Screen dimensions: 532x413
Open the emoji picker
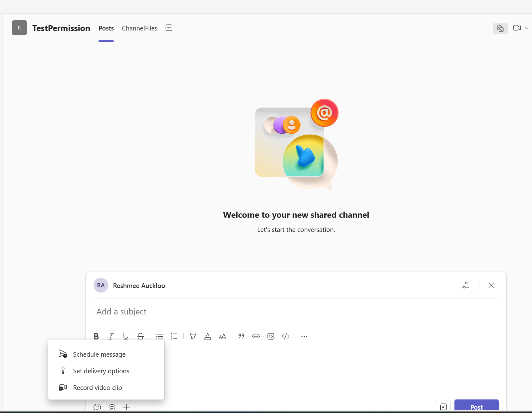(97, 407)
